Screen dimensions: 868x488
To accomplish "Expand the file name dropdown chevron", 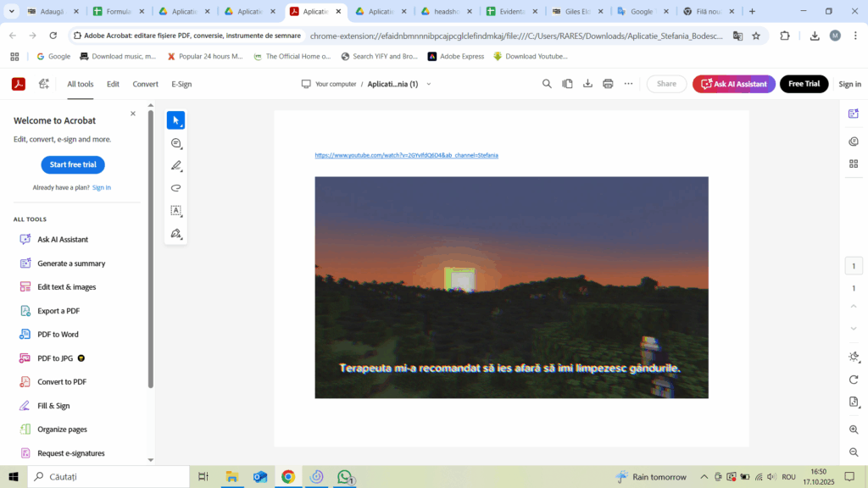I will (429, 84).
